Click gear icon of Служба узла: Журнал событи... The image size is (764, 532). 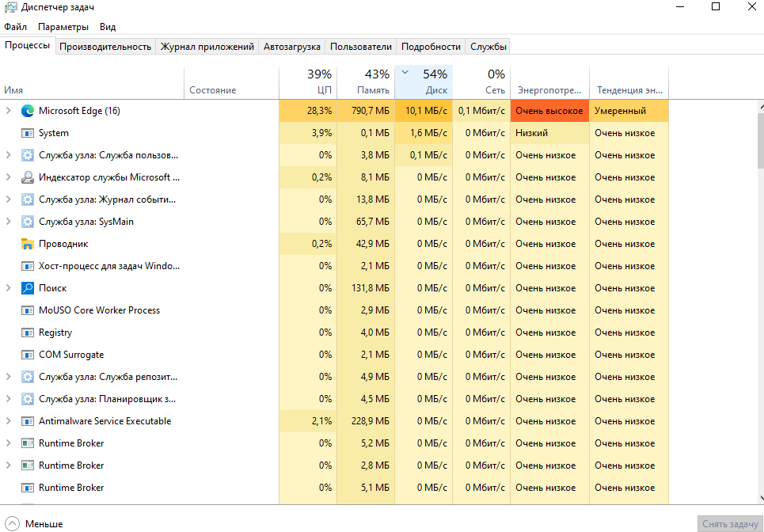click(x=28, y=199)
